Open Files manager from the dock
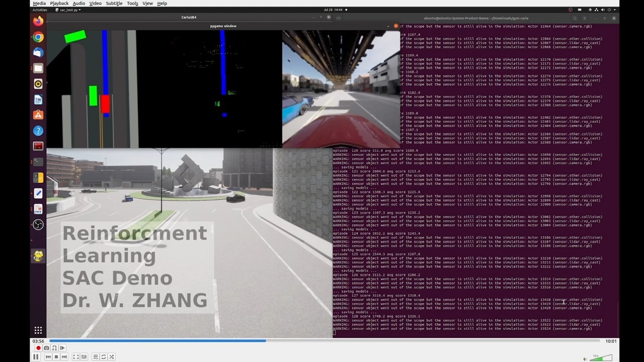 click(x=38, y=68)
